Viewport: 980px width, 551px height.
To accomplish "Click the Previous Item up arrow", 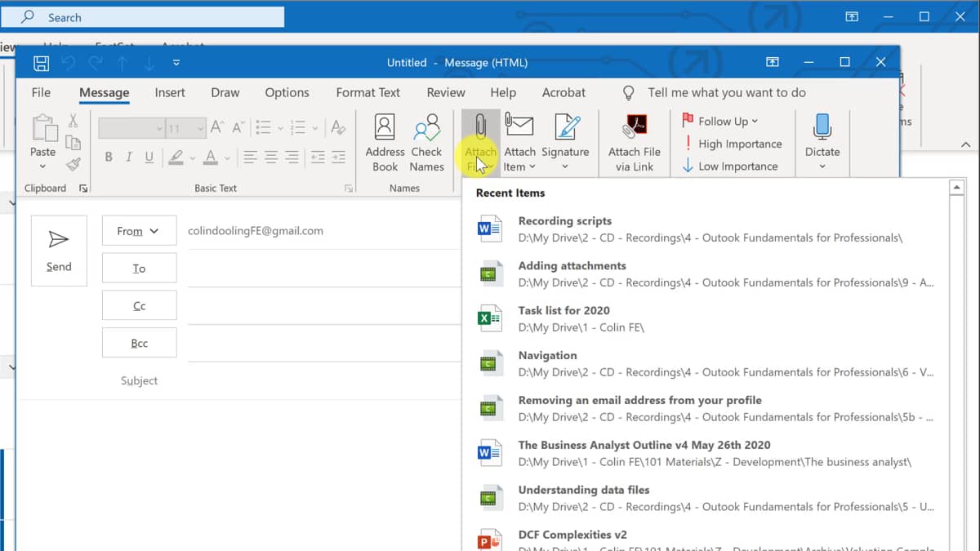I will (122, 63).
